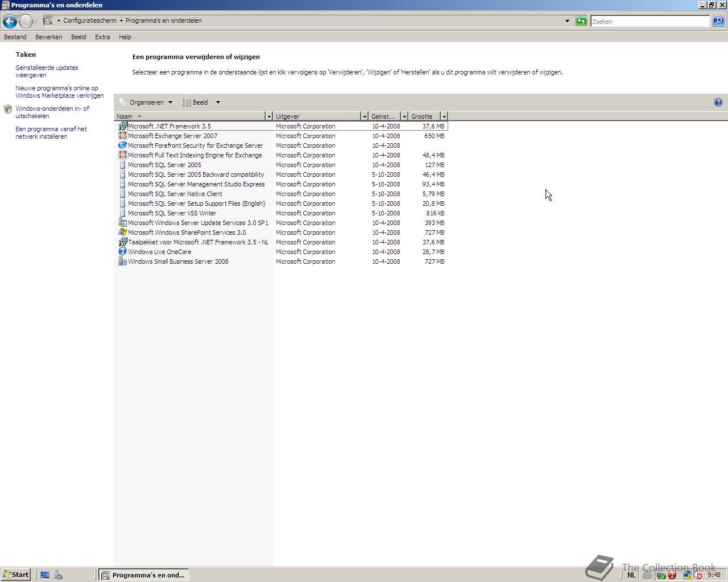Select Microsoft Full Text Indexing Engine icon
Viewport: 728px width, 582px height.
(x=122, y=155)
